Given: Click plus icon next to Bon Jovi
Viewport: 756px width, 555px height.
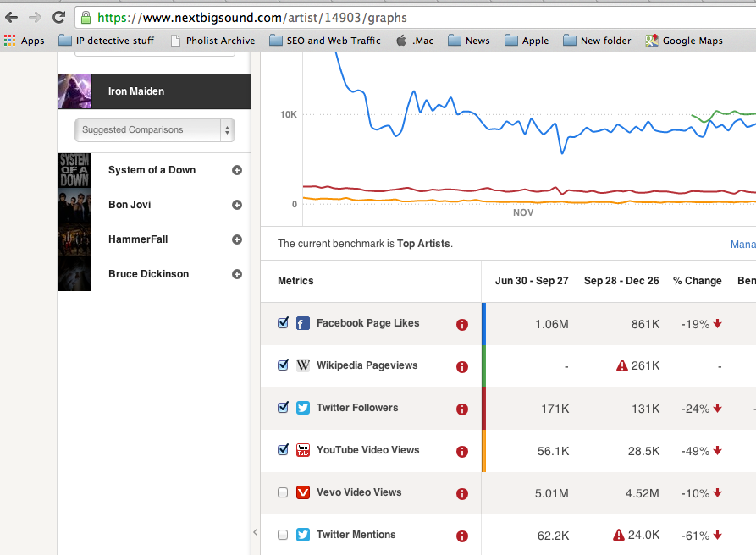Looking at the screenshot, I should pyautogui.click(x=237, y=205).
